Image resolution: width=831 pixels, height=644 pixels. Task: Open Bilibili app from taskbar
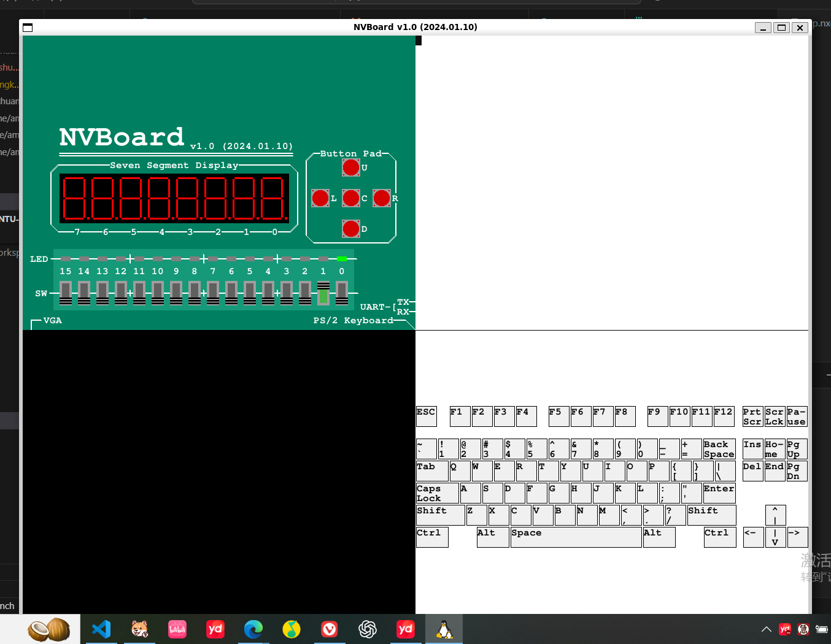click(177, 629)
